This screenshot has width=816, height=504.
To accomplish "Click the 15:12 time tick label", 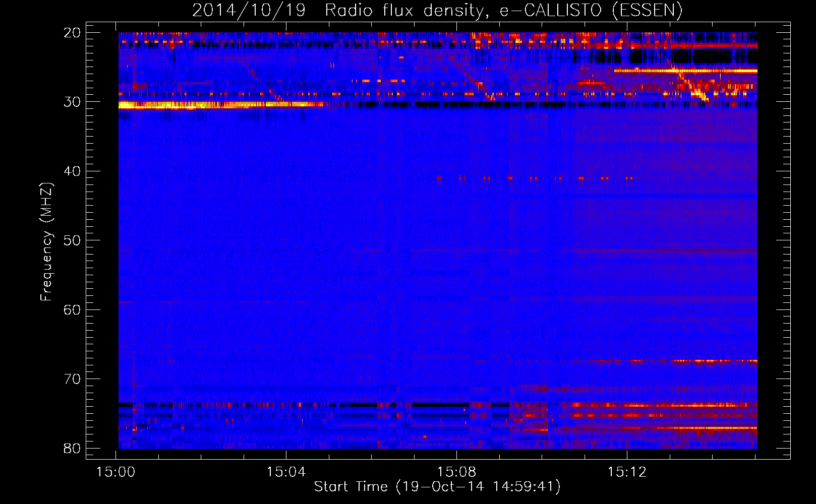I will 627,472.
